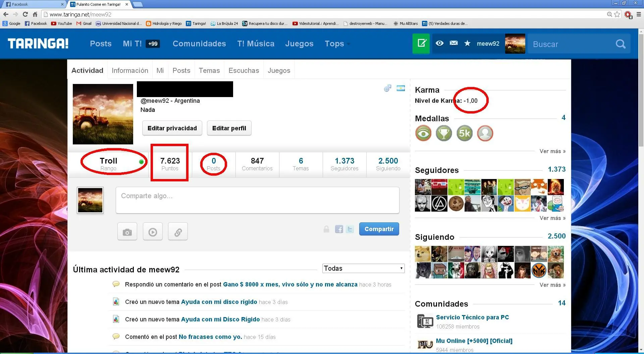Open Mi T! navigation item
This screenshot has height=354, width=644.
pyautogui.click(x=132, y=44)
